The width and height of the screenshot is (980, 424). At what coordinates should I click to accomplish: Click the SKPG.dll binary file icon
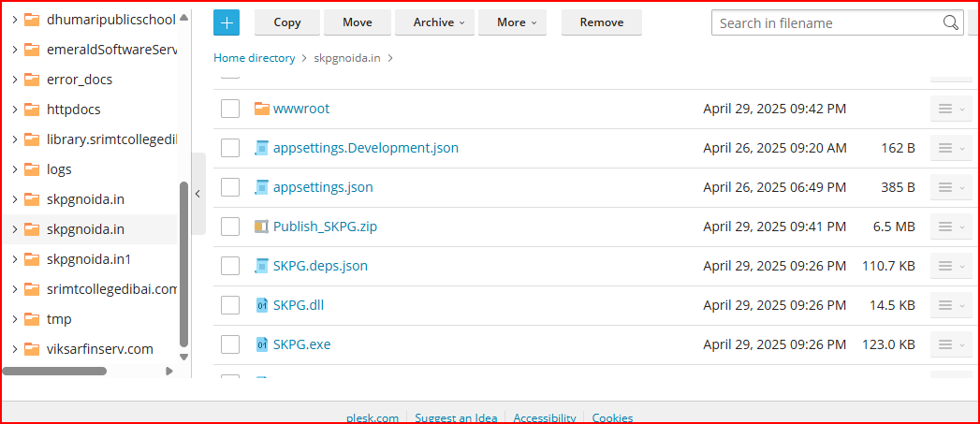tap(261, 305)
